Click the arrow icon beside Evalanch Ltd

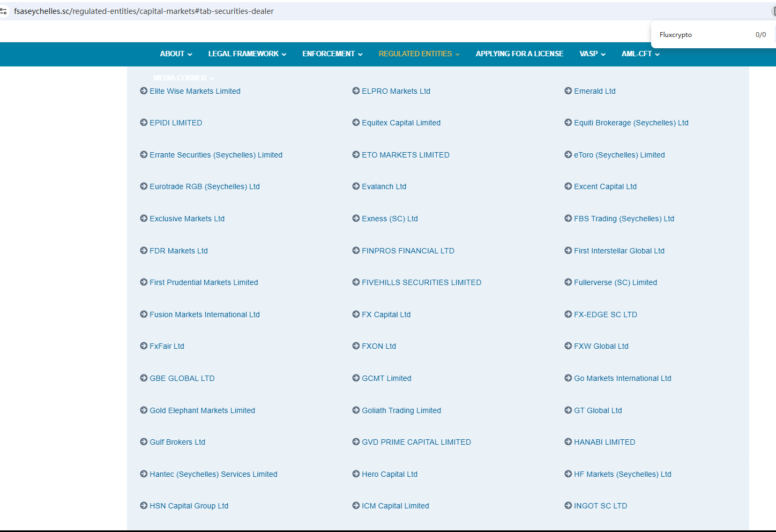pos(356,186)
